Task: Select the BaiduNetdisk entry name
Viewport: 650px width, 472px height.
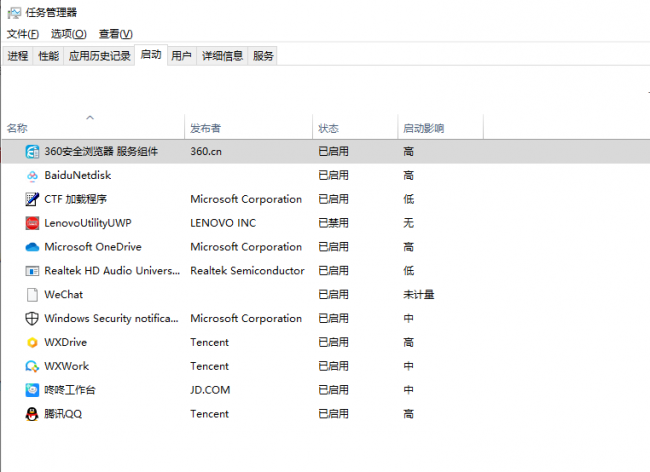Action: 78,176
